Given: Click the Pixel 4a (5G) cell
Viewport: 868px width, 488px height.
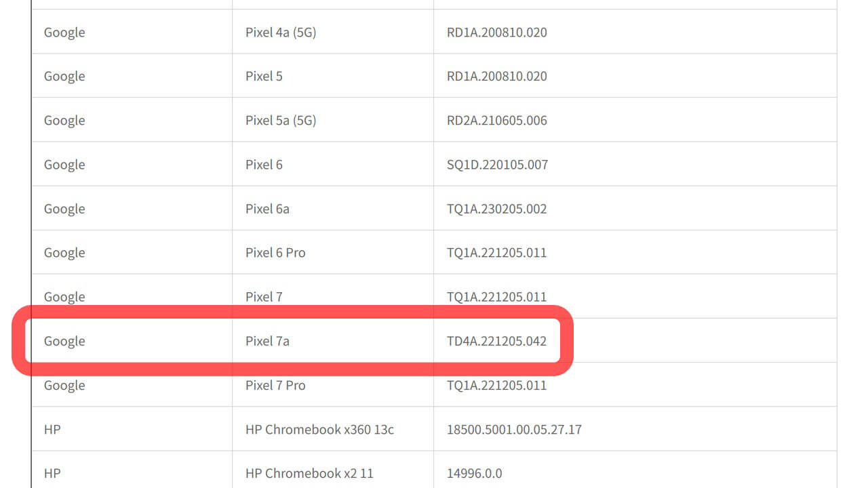Looking at the screenshot, I should pyautogui.click(x=281, y=33).
